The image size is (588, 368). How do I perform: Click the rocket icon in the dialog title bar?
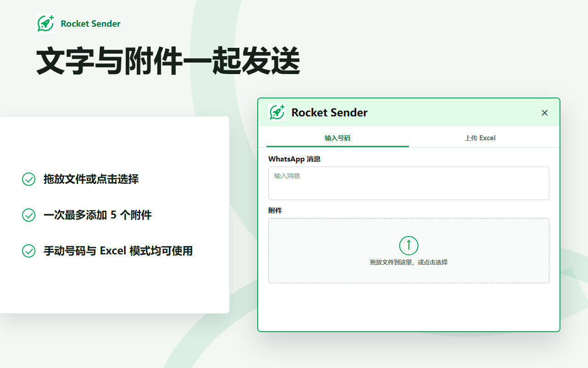click(277, 112)
